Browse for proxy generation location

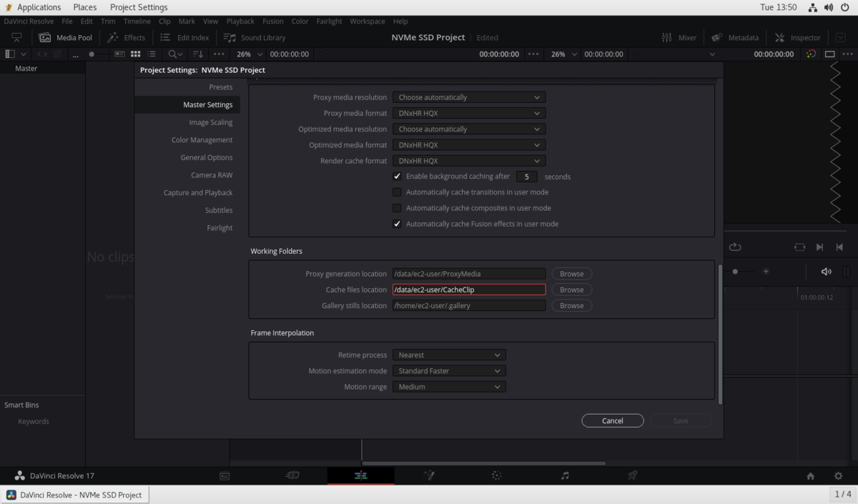tap(571, 274)
